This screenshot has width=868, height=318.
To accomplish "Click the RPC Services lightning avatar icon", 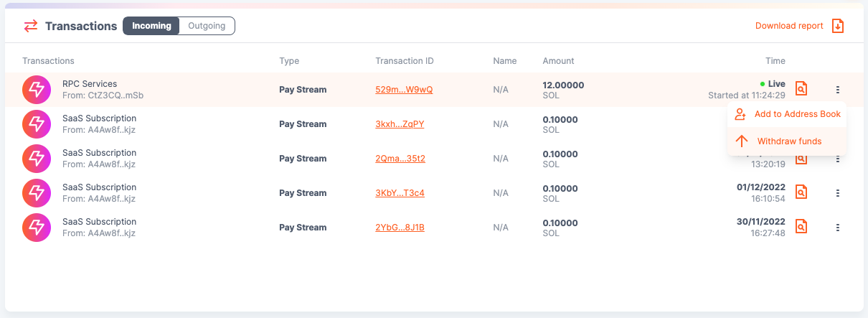I will (35, 89).
